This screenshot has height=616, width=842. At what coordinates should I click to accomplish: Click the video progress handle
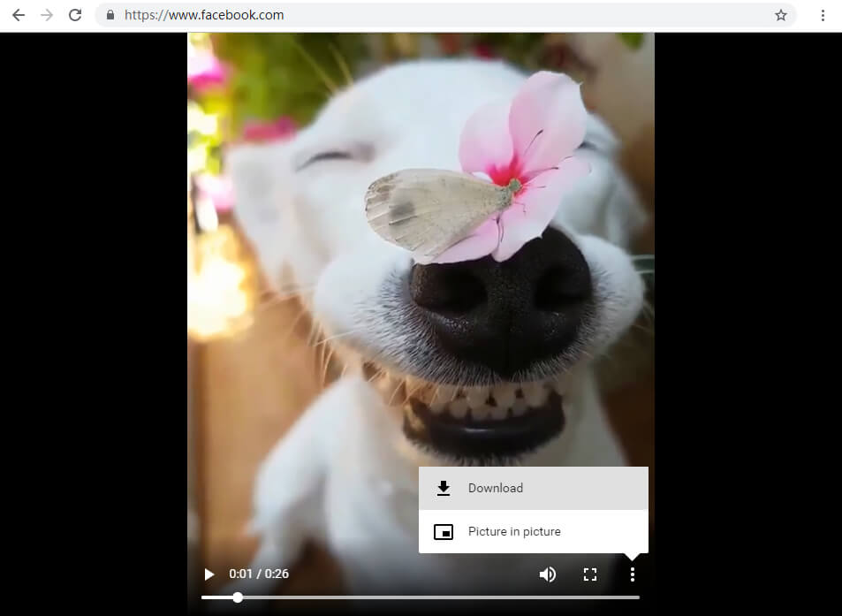coord(238,597)
